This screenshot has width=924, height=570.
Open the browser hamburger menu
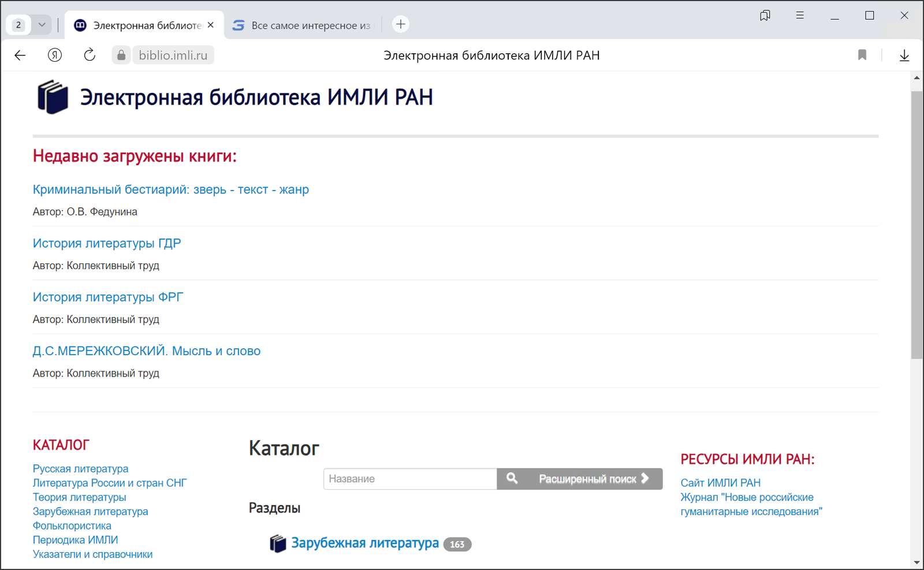[800, 16]
